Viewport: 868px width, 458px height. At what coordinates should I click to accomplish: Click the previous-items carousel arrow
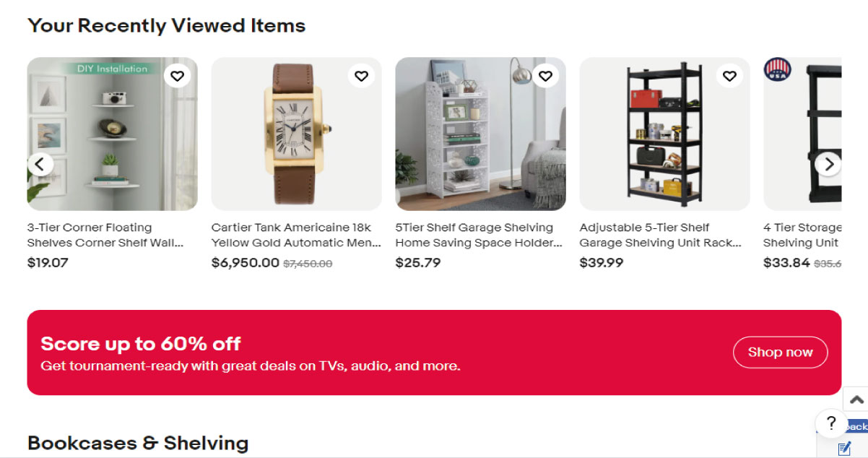click(x=40, y=164)
